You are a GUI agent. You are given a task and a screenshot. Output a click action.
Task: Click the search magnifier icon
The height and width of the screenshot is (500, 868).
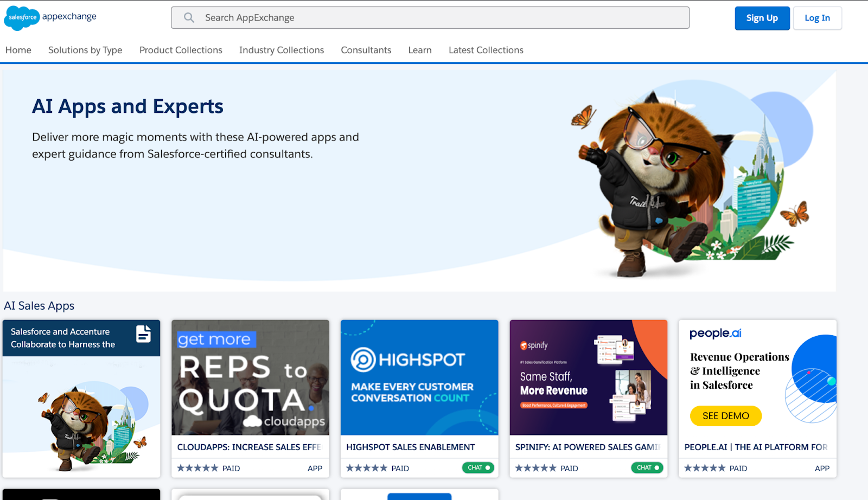coord(188,17)
